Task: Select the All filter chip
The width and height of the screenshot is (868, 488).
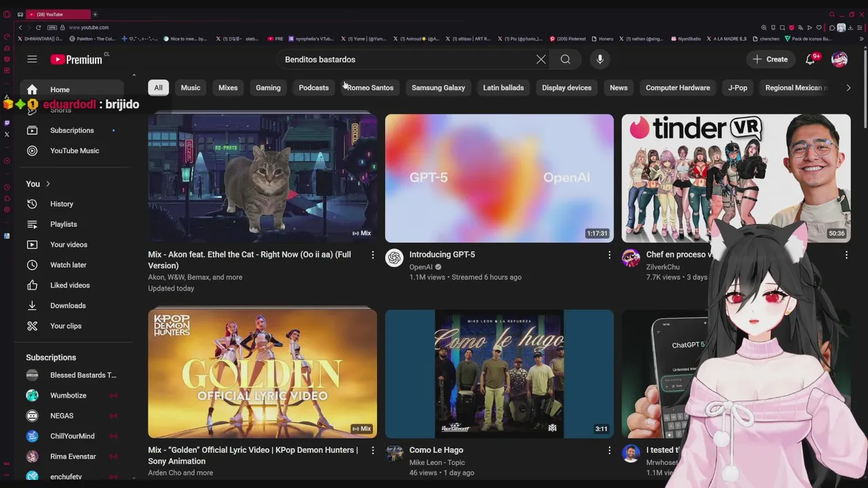Action: (x=158, y=87)
